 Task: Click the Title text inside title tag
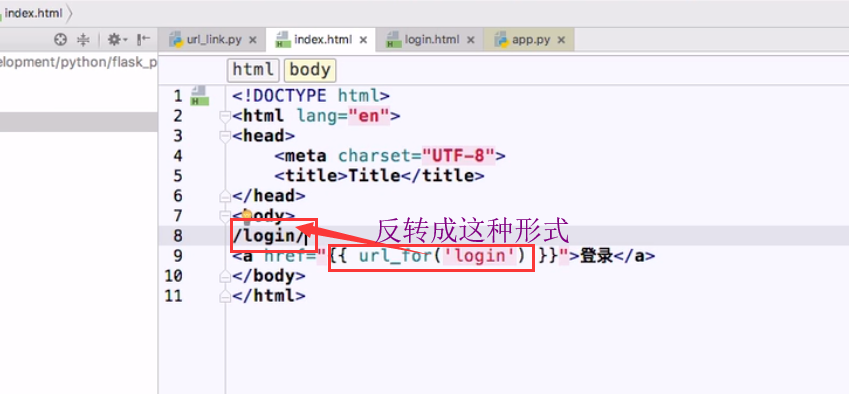[374, 176]
